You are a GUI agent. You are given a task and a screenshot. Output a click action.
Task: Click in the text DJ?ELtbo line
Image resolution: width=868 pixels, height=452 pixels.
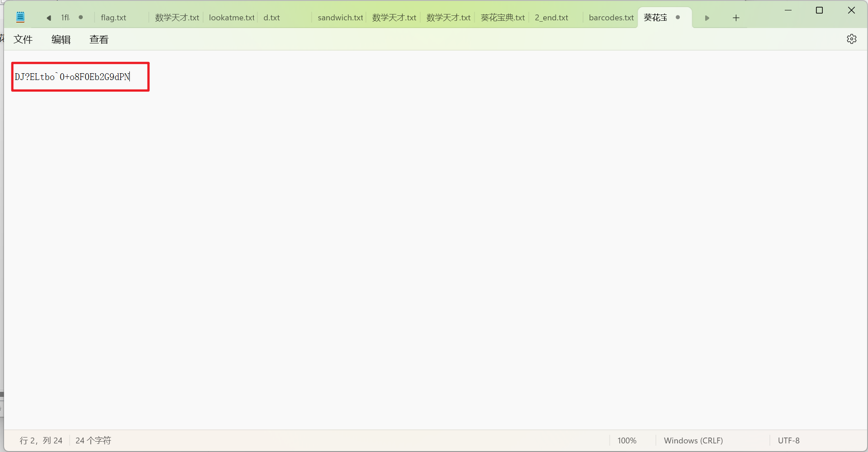[x=72, y=77]
